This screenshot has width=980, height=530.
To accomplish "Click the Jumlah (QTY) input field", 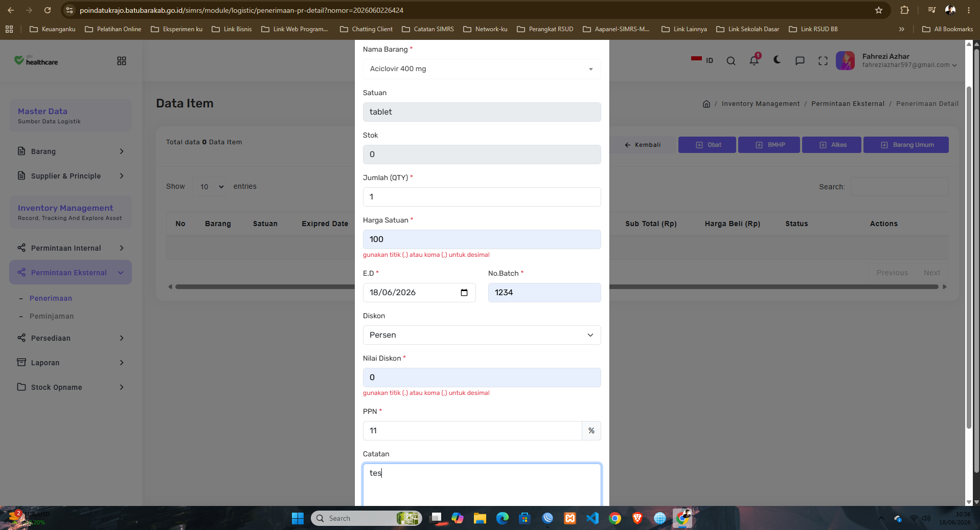I will click(x=482, y=197).
